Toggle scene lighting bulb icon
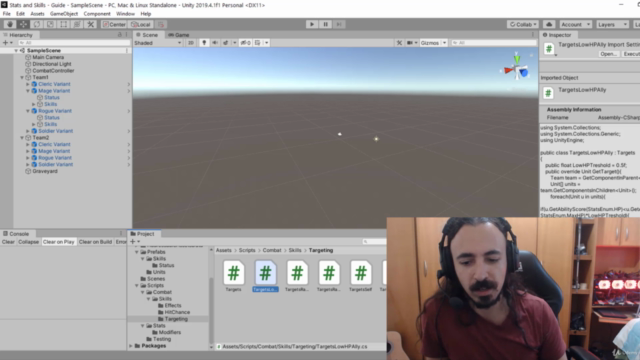 coord(204,43)
